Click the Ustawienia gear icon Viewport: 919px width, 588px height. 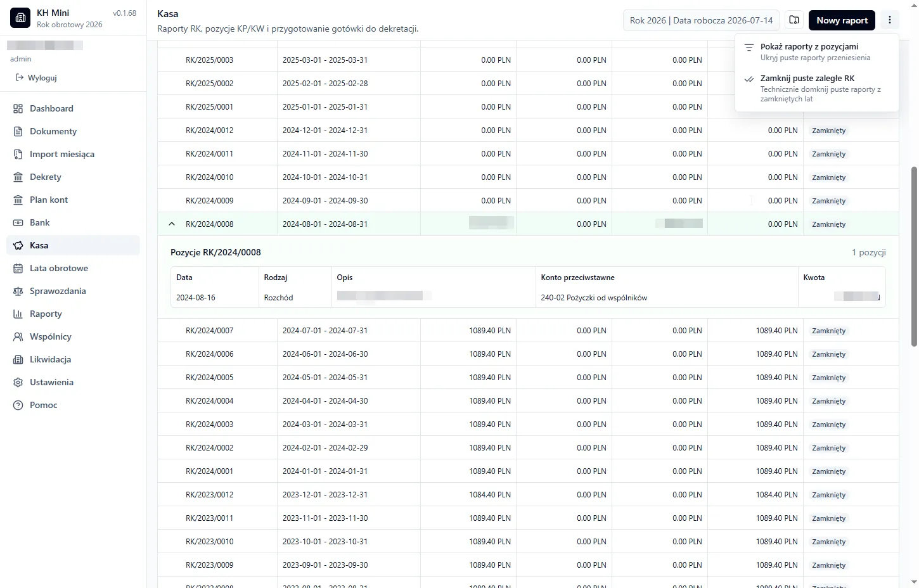pos(18,382)
